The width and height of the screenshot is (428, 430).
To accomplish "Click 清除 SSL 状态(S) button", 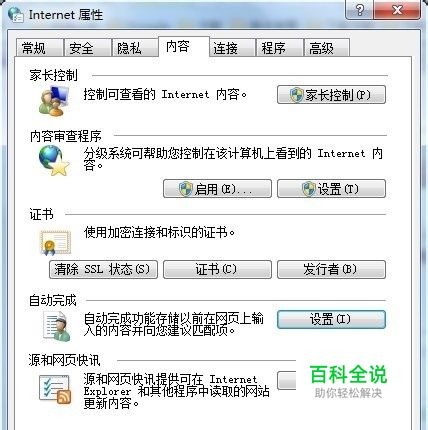I will click(x=103, y=269).
